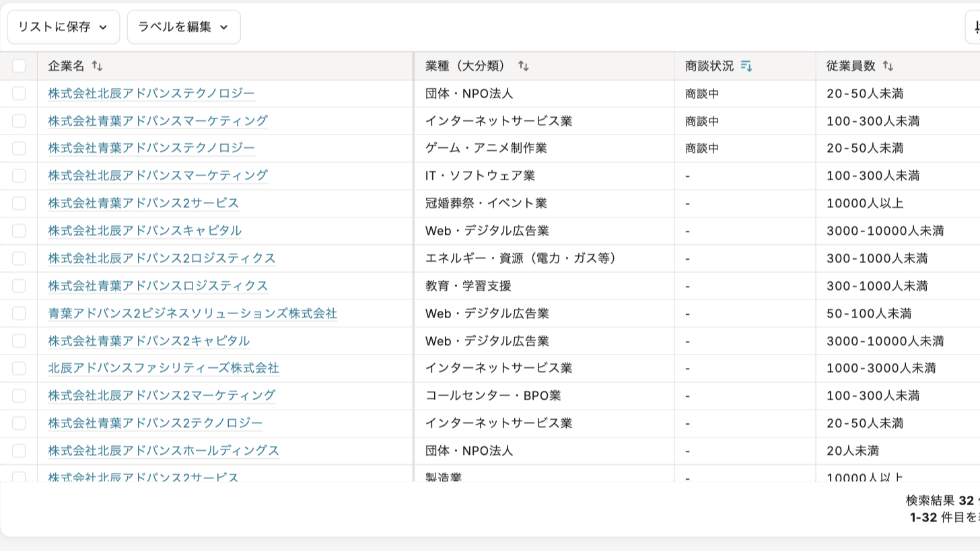Check the row for 株式会社北辰アドバンスマーケティング
The image size is (980, 551).
(x=19, y=176)
